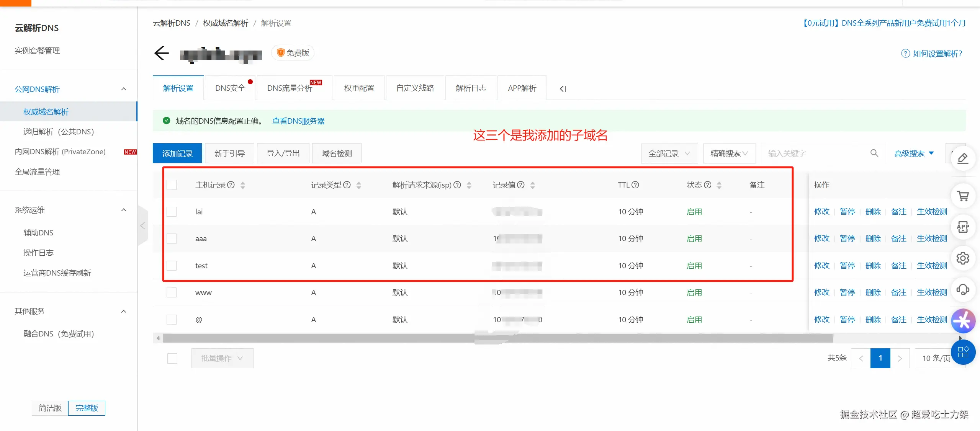This screenshot has width=980, height=431.
Task: Toggle the select-all header checkbox
Action: 172,185
